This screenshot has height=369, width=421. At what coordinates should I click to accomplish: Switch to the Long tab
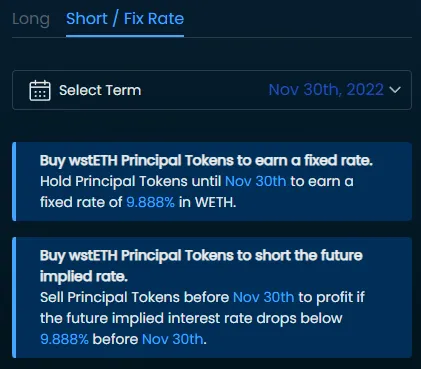point(31,19)
